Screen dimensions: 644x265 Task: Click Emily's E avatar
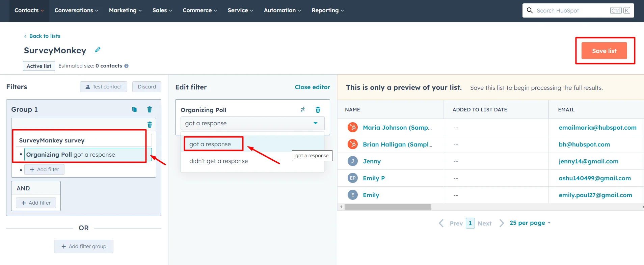[x=353, y=195]
